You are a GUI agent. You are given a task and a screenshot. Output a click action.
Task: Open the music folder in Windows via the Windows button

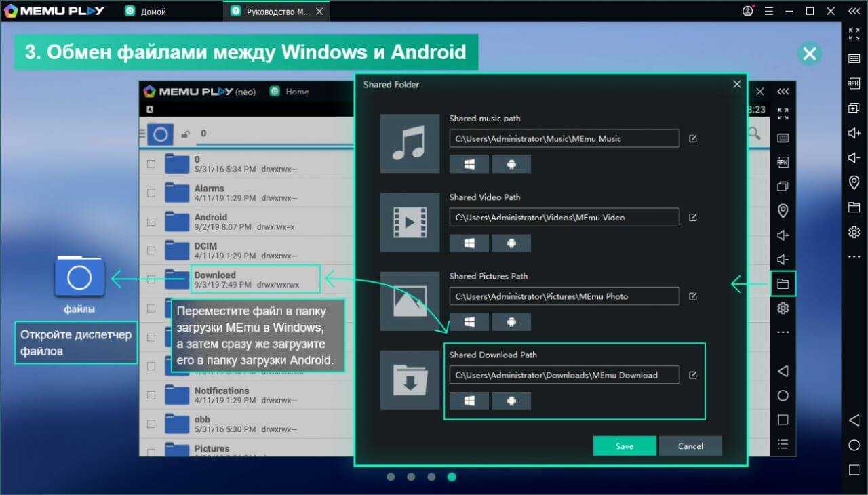[x=469, y=164]
